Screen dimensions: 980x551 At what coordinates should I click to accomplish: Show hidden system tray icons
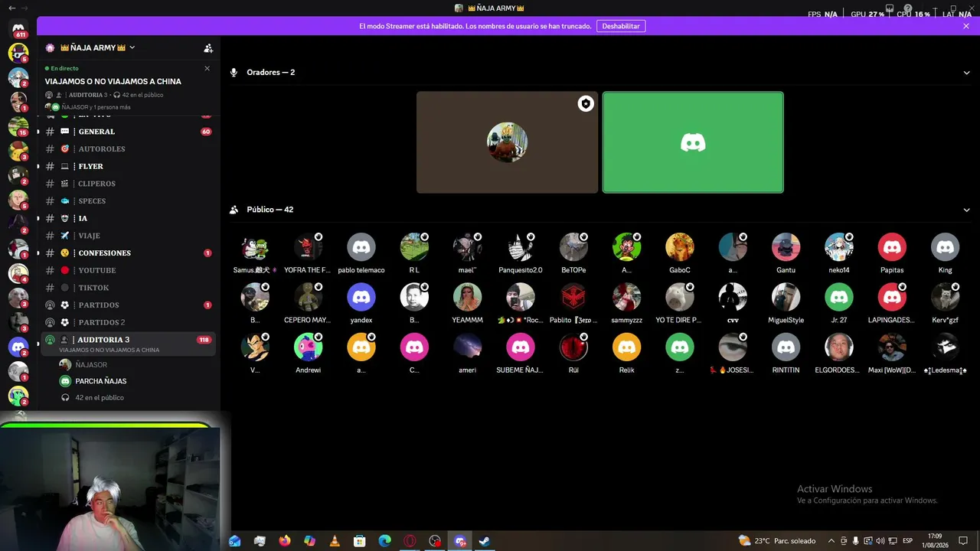click(831, 541)
